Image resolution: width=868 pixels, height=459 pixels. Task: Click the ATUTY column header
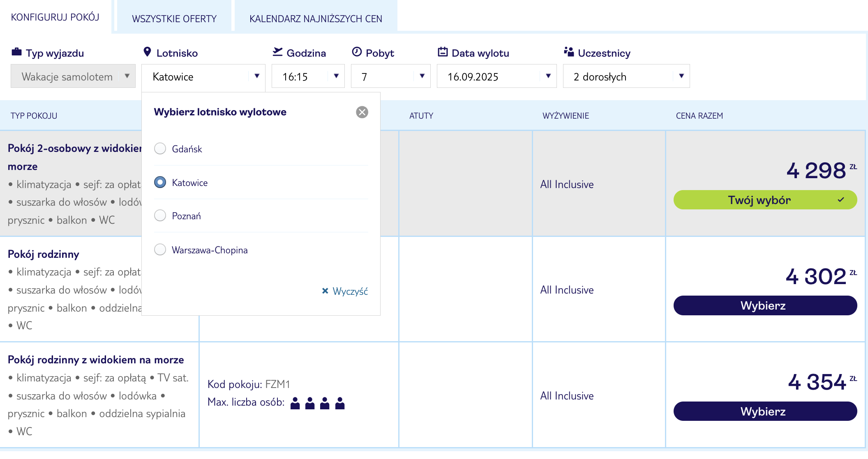[421, 116]
